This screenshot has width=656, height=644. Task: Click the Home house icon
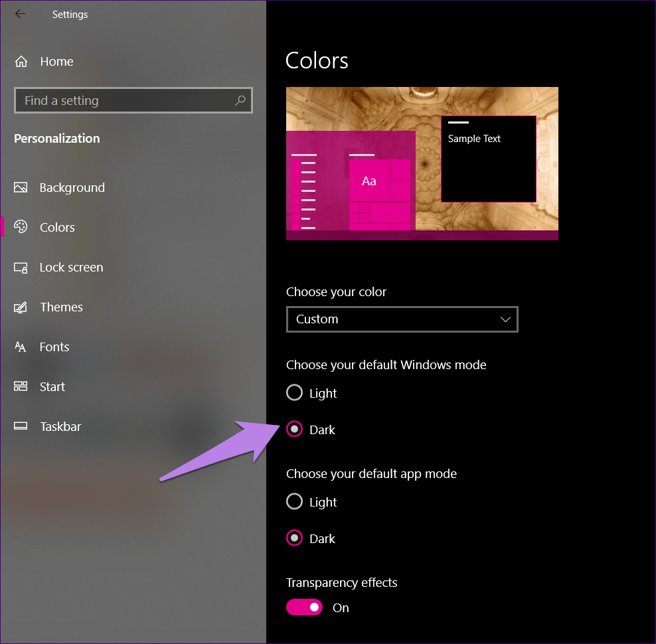coord(21,62)
